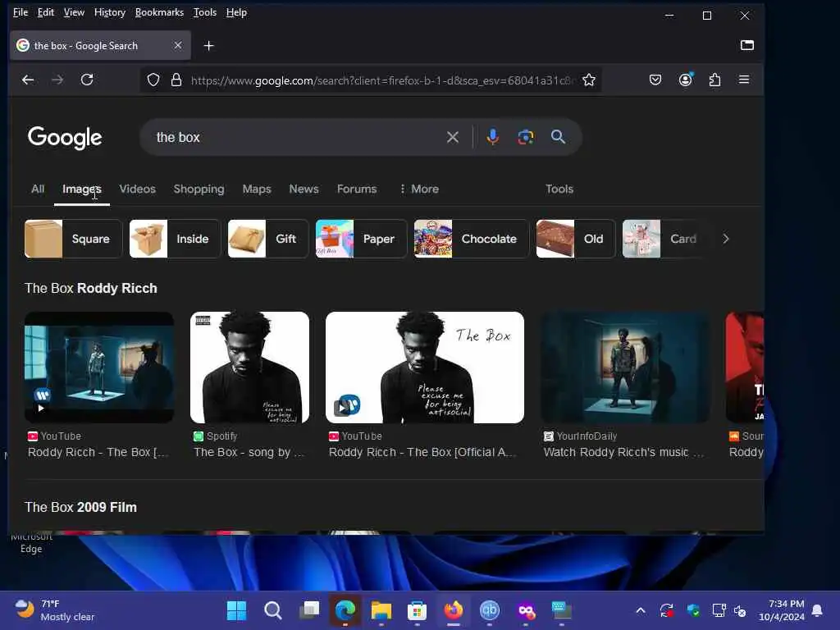Show site security padlock info
Image resolution: width=840 pixels, height=630 pixels.
tap(176, 80)
